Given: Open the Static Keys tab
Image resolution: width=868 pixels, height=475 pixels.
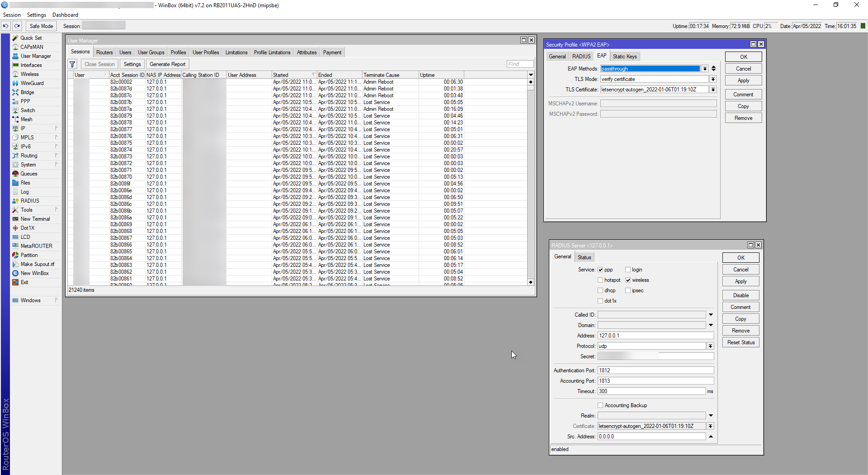Looking at the screenshot, I should click(624, 57).
